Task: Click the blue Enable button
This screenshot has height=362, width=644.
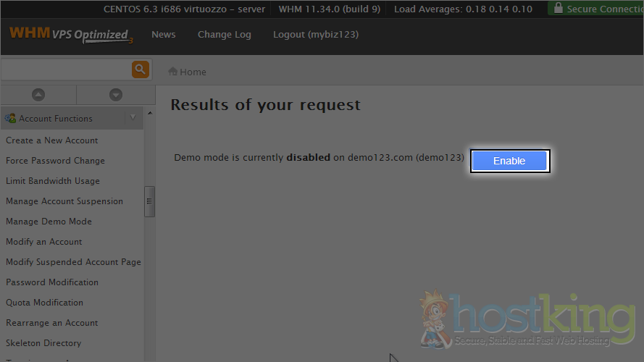Action: (x=509, y=161)
